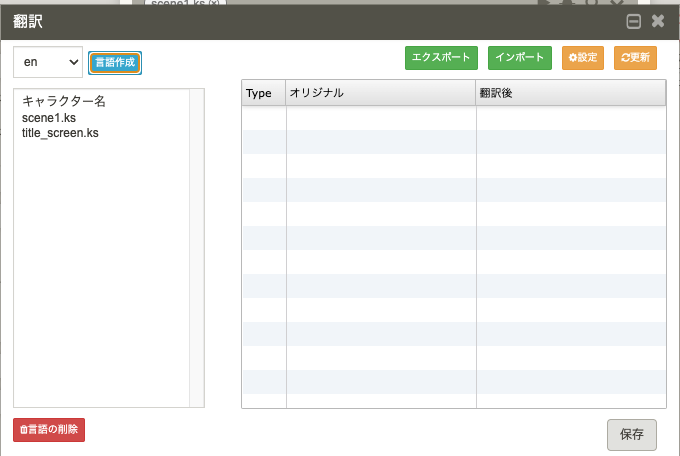The width and height of the screenshot is (680, 456).
Task: Click the green Export (エクスポート) button
Action: coord(441,58)
